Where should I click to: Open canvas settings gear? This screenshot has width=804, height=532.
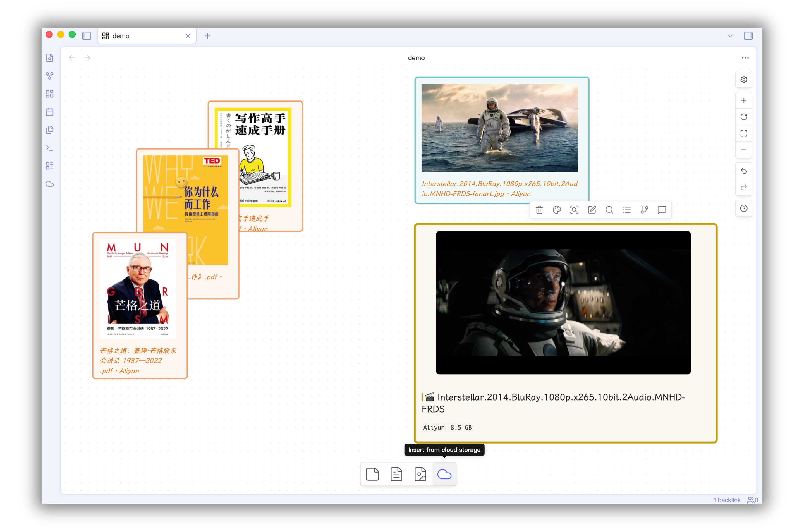[744, 79]
